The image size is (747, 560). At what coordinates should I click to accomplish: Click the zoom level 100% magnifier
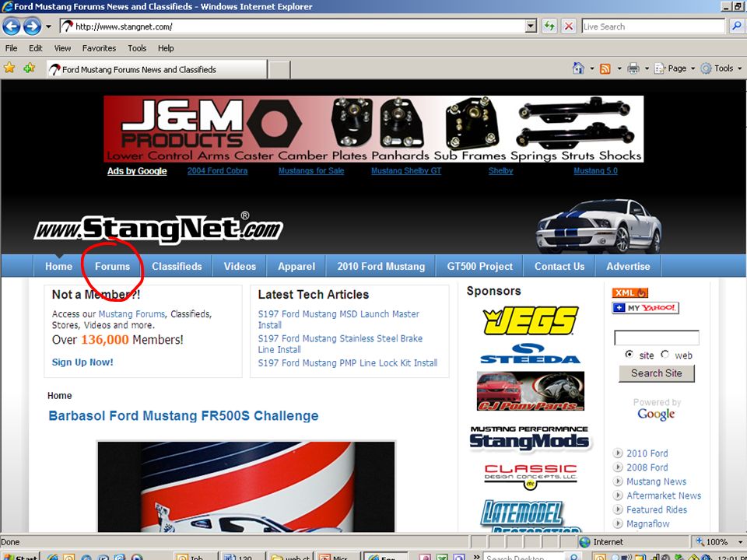tap(700, 542)
